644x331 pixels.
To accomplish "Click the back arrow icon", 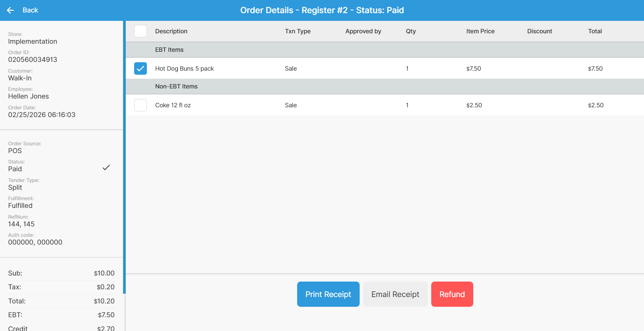I will point(10,10).
